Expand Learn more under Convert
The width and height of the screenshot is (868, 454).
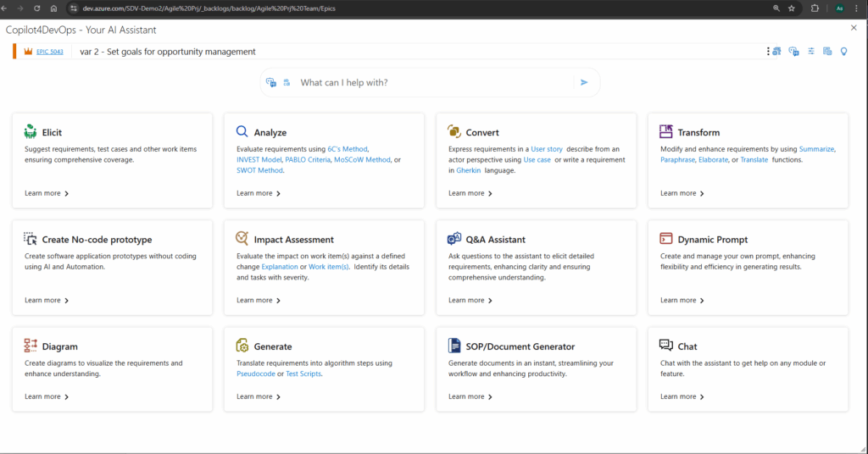click(x=470, y=193)
